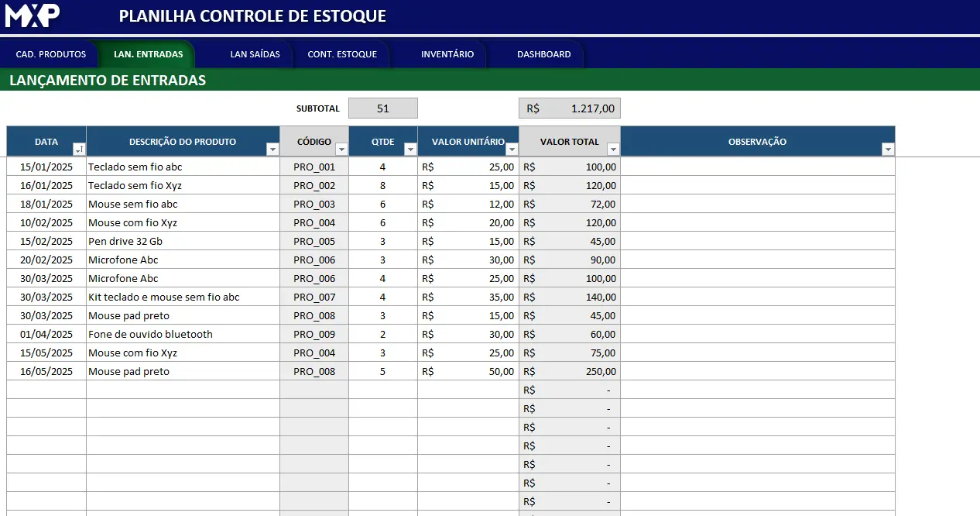Expand the QTDE column filter arrow
This screenshot has width=980, height=516.
tap(410, 150)
